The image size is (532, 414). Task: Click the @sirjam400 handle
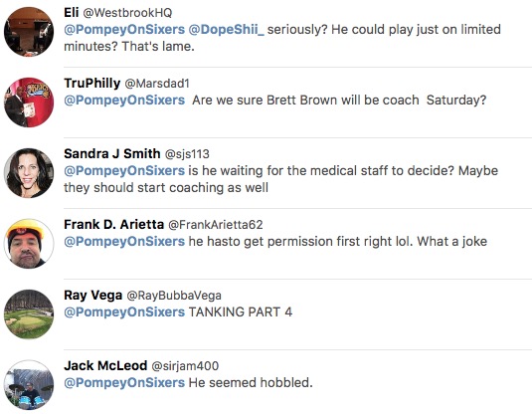pyautogui.click(x=185, y=366)
